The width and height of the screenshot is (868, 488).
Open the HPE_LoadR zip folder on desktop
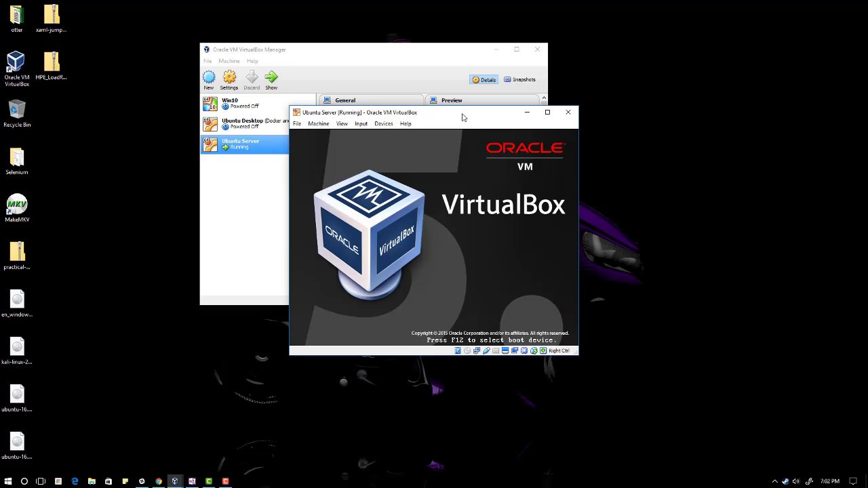pyautogui.click(x=52, y=66)
